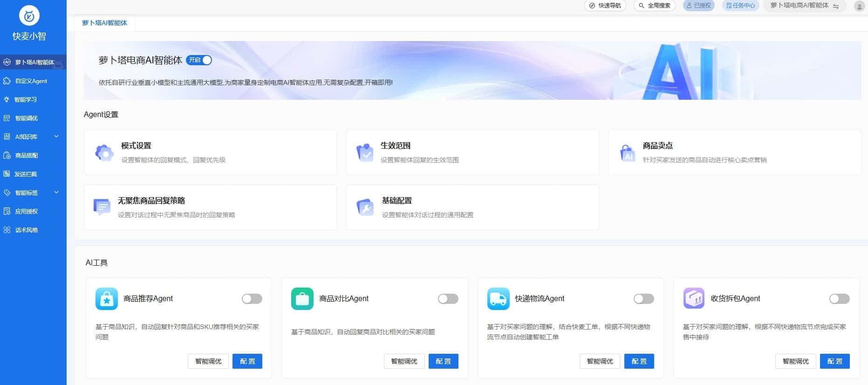The width and height of the screenshot is (868, 385).
Task: Click the user avatar icon
Action: 859,6
